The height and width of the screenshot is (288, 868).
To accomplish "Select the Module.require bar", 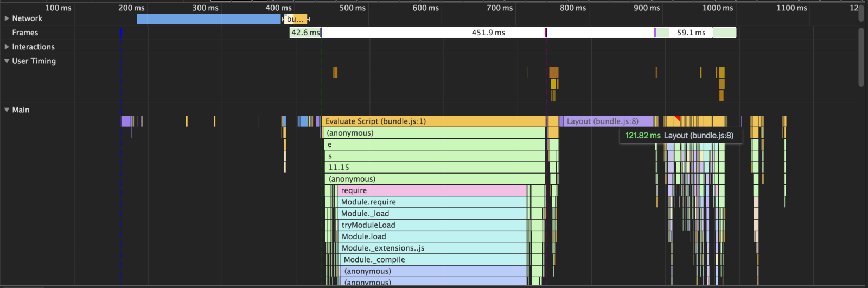I will tap(432, 202).
